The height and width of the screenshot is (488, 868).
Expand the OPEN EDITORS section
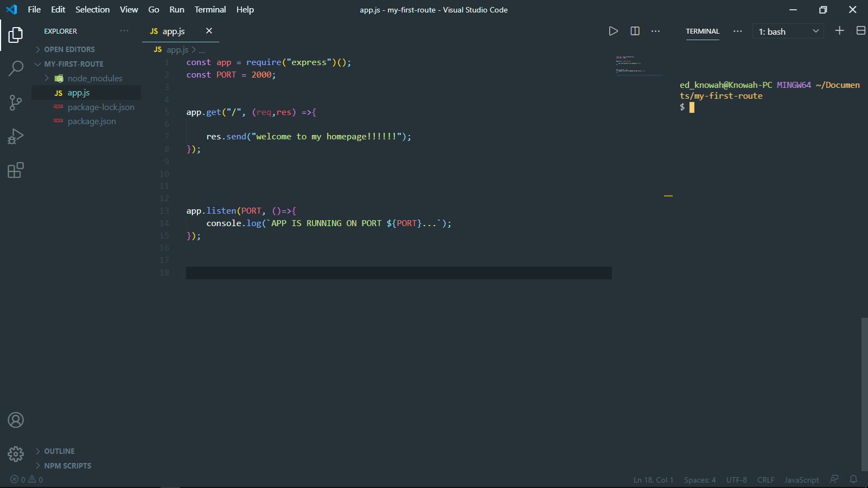point(69,49)
